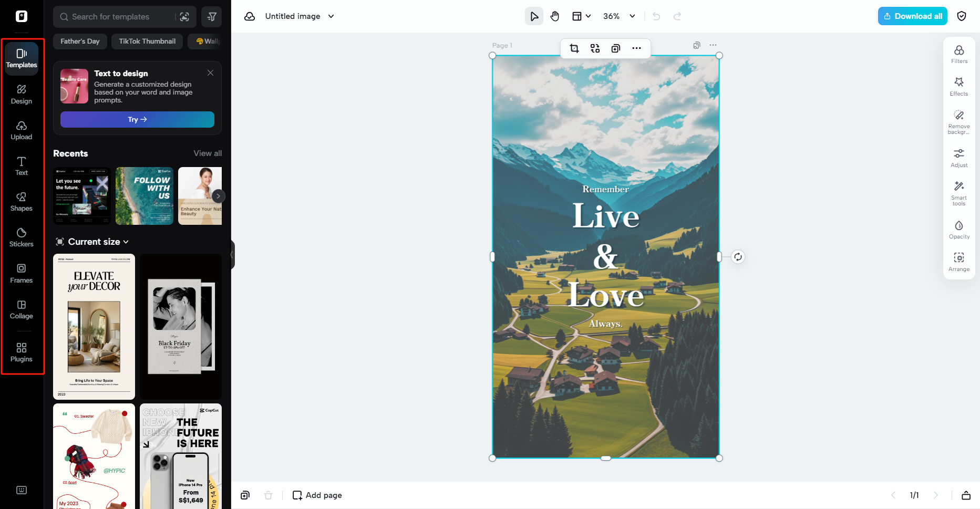Open View all recents
980x509 pixels.
point(208,153)
